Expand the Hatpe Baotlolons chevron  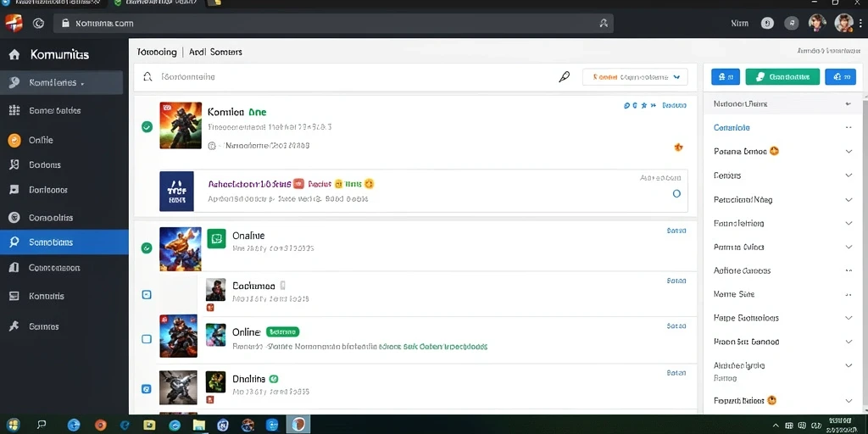(849, 319)
